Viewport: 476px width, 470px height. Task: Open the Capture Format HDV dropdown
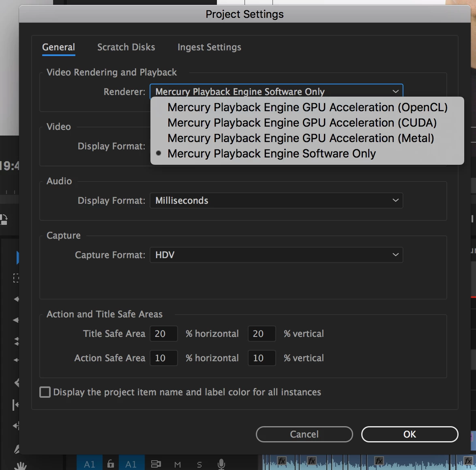click(276, 255)
